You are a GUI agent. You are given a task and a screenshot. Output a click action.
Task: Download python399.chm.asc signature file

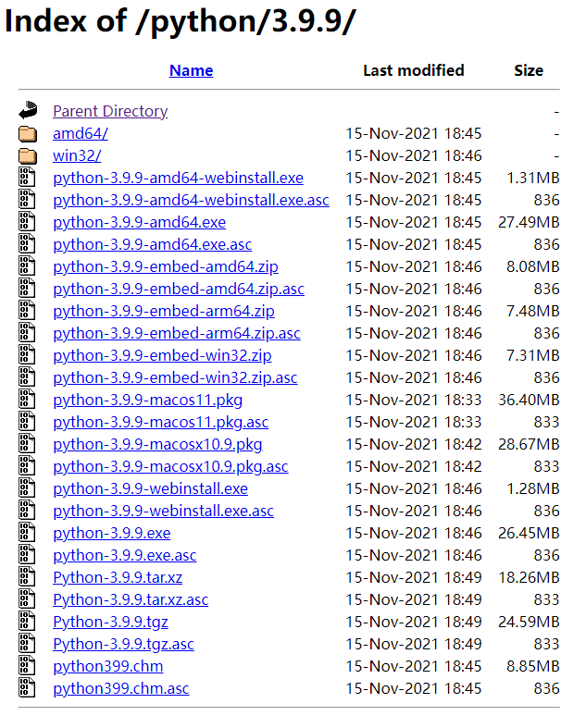[x=121, y=688]
